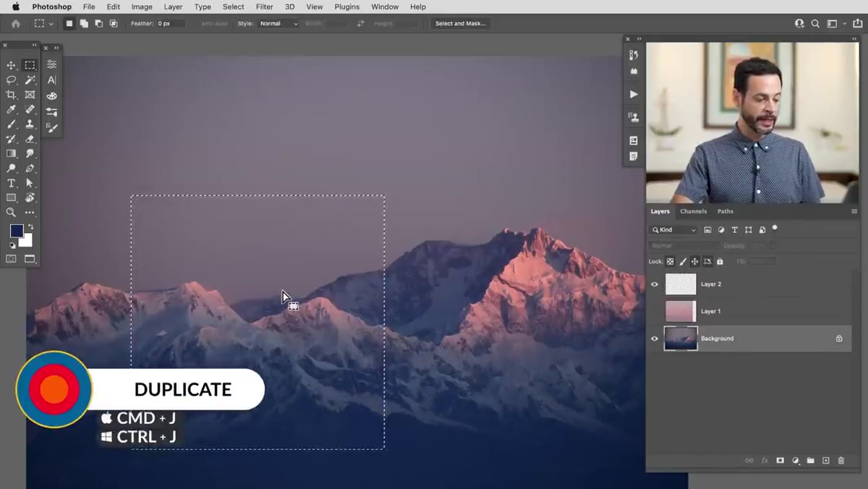Hide the Background layer
This screenshot has height=489, width=868.
click(x=655, y=339)
